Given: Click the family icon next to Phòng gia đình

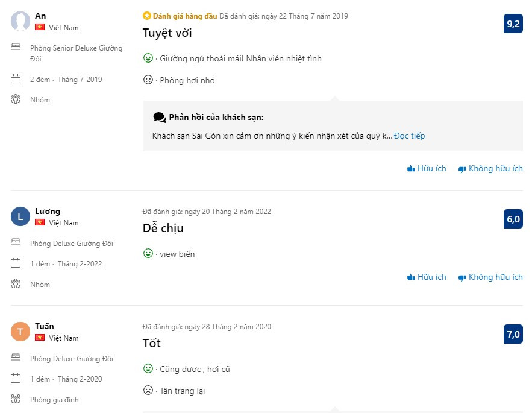Looking at the screenshot, I should 16,399.
